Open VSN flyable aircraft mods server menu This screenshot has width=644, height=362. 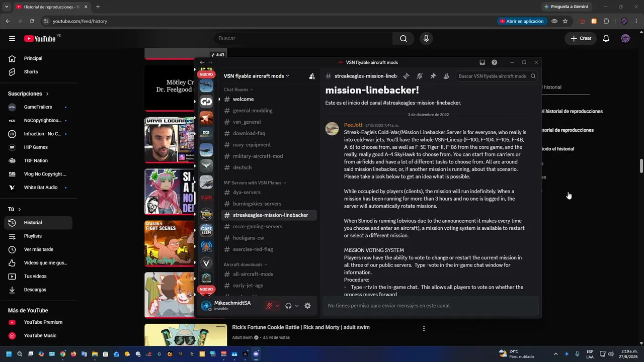pyautogui.click(x=257, y=76)
